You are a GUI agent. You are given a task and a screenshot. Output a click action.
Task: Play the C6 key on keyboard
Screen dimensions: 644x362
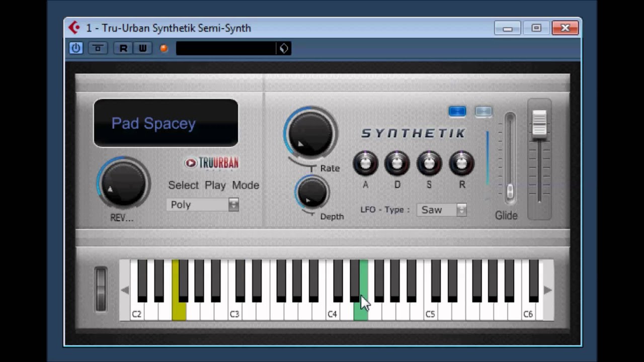[528, 312]
